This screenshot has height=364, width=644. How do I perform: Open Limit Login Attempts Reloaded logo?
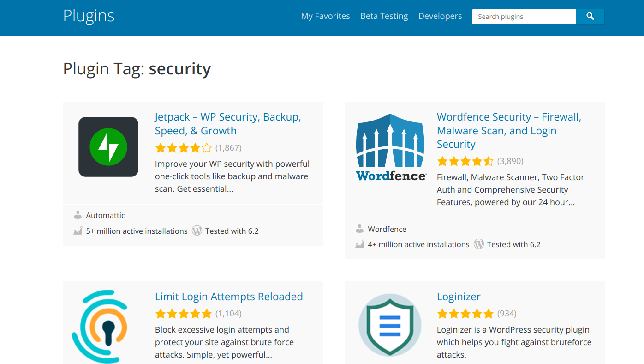coord(99,326)
